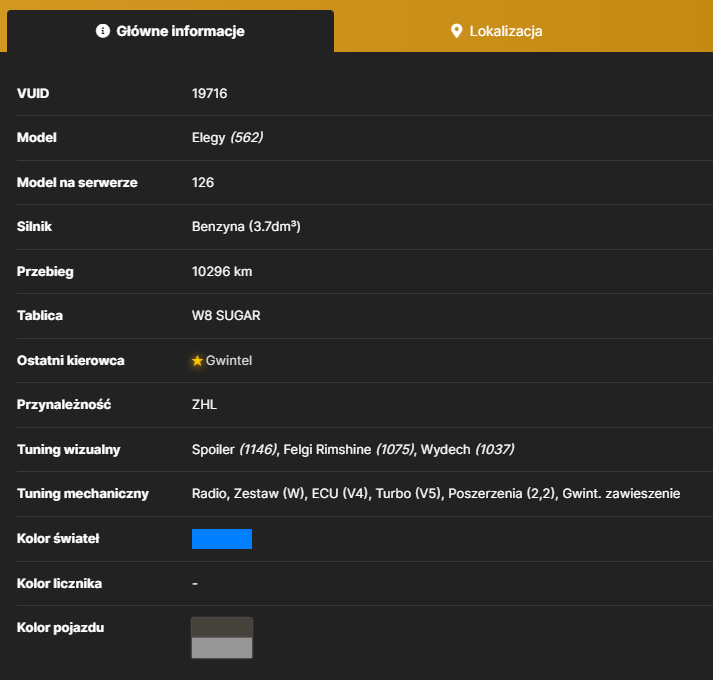The height and width of the screenshot is (680, 713).
Task: Click the Zestaw (W) mechanical tuning entry
Action: click(269, 494)
